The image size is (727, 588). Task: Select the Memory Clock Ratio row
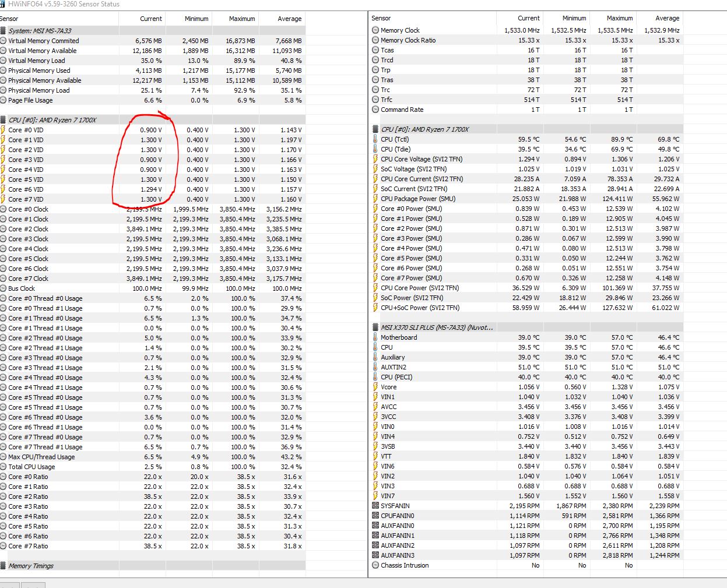click(x=527, y=40)
